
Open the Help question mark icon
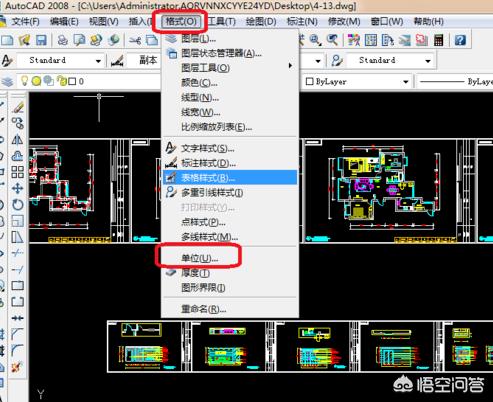tap(460, 40)
